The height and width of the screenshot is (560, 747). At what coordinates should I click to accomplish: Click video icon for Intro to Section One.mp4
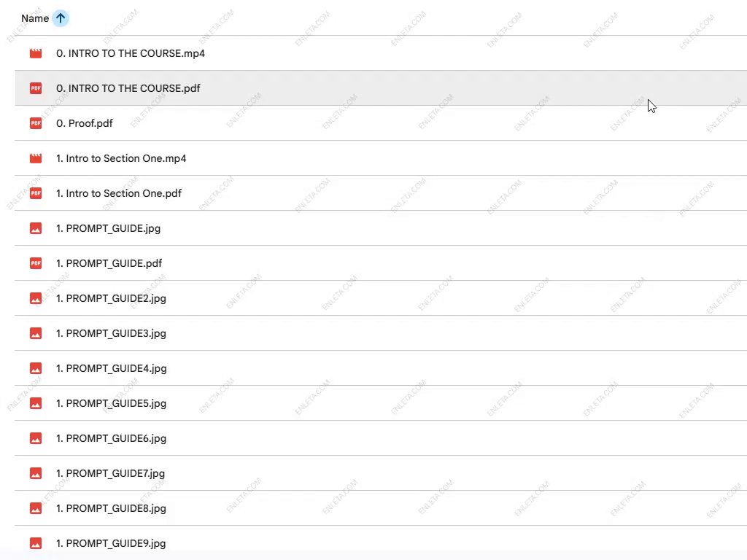point(36,158)
